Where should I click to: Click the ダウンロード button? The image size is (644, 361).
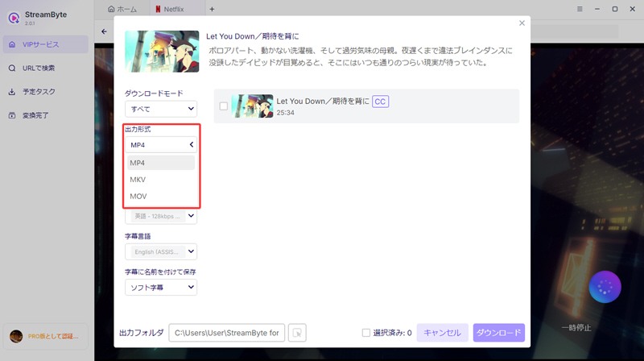(498, 333)
